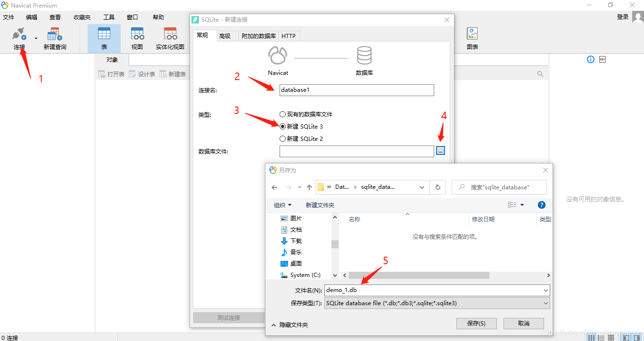Switch to Attached Databases (附加的数据库) tab
This screenshot has width=644, height=341.
tap(259, 36)
